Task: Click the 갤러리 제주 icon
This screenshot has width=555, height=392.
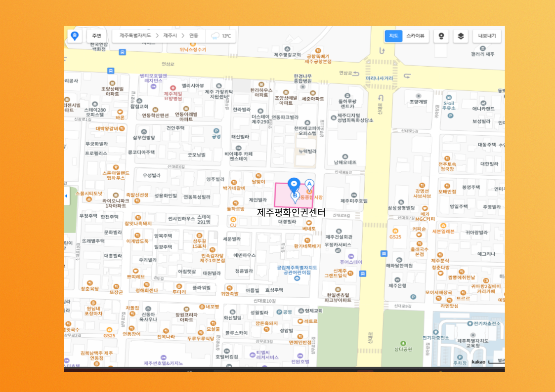Action: pos(482,48)
